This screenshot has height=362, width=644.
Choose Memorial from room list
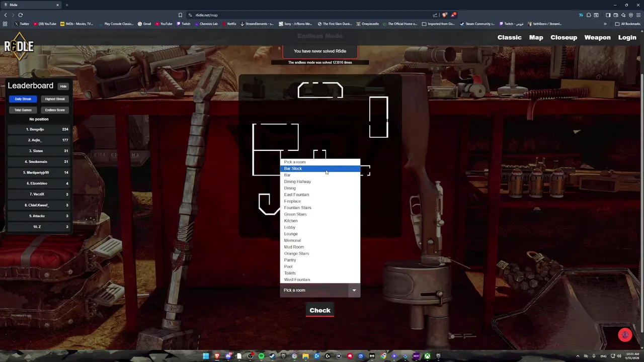coord(320,240)
